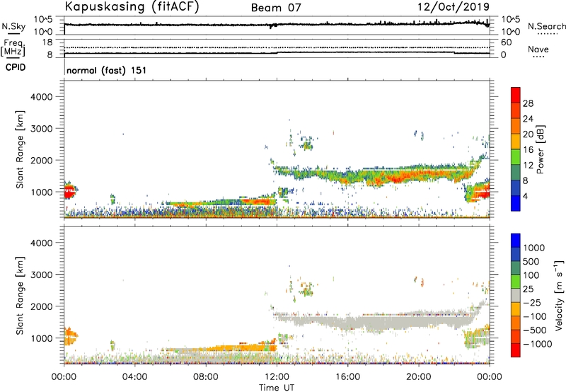Click the gray band at 16:00 in velocity panel
The width and height of the screenshot is (566, 392).
coord(347,322)
